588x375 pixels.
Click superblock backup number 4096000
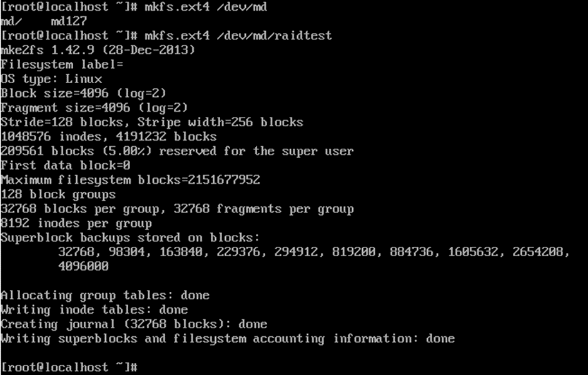pos(83,266)
